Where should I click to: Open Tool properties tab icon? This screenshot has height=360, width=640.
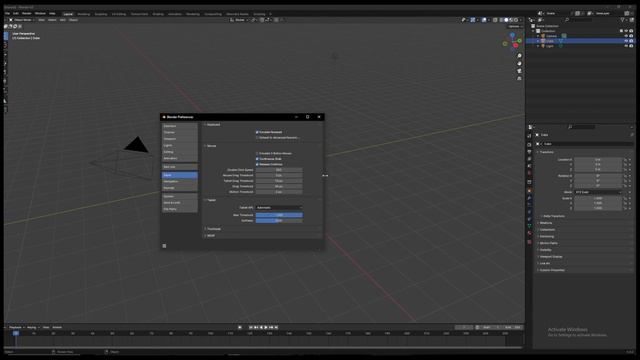pyautogui.click(x=529, y=136)
